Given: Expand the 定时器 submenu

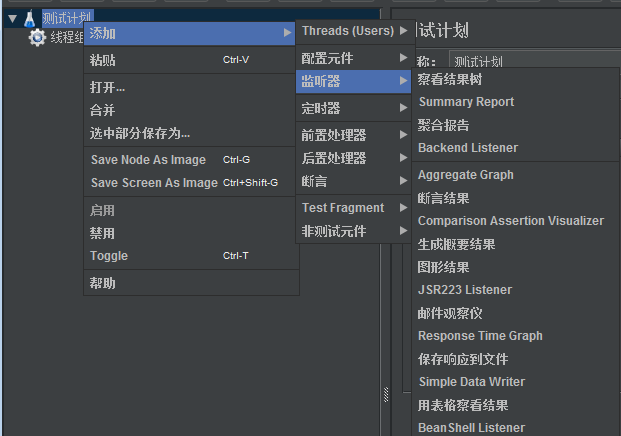Looking at the screenshot, I should click(354, 108).
